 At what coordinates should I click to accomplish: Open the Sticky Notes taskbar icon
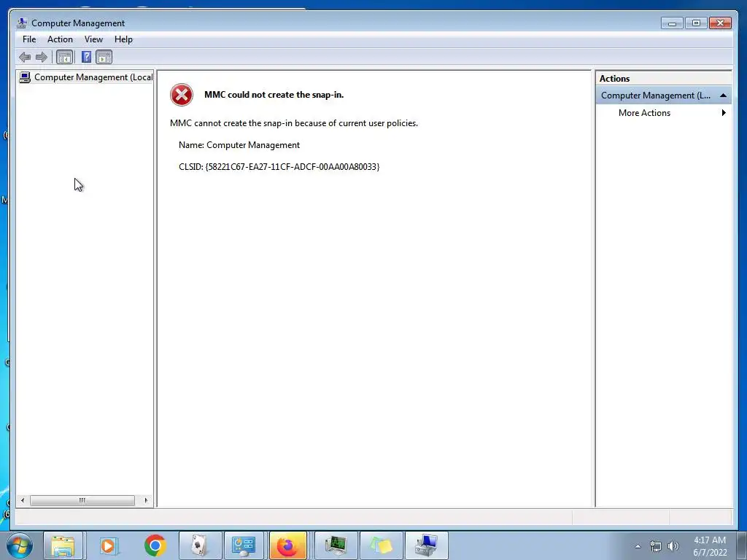pyautogui.click(x=381, y=545)
